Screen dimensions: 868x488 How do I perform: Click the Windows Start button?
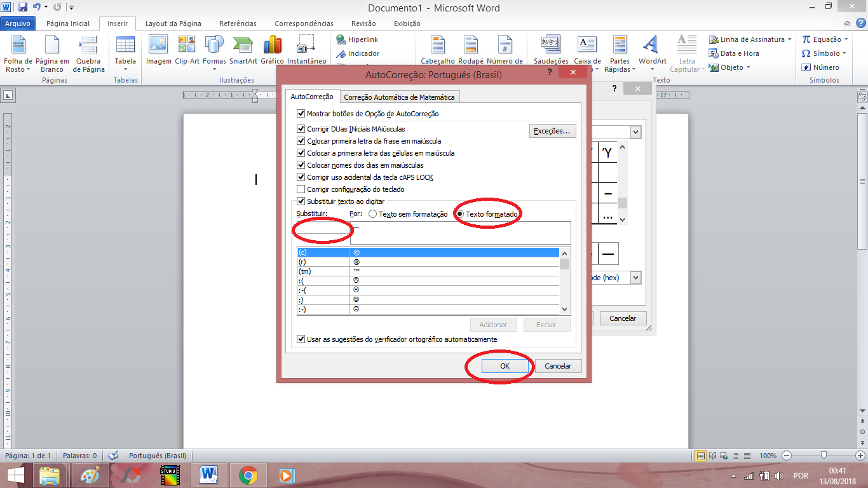coord(16,475)
